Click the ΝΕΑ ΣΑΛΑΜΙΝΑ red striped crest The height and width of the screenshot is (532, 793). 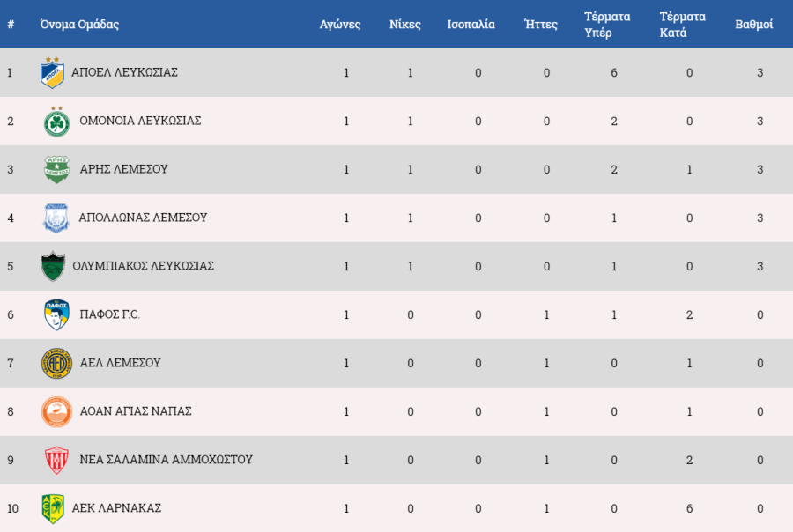(56, 460)
